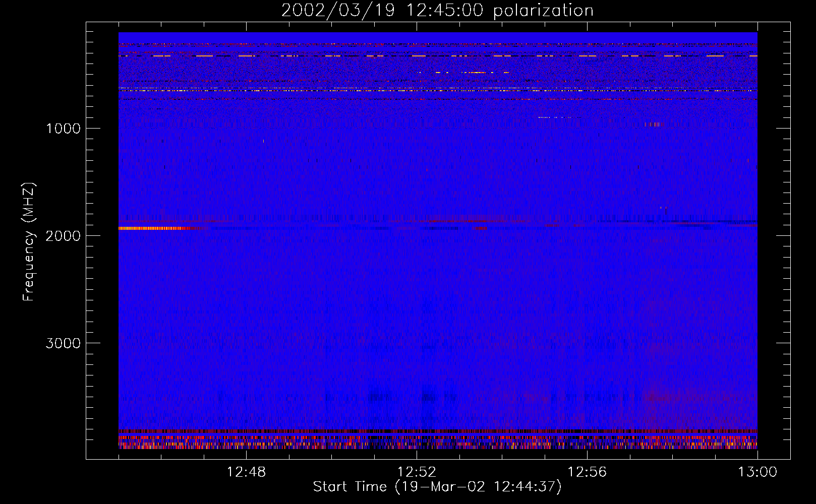Image resolution: width=816 pixels, height=504 pixels.
Task: Click the 12:56 time tick label
Action: coord(587,472)
